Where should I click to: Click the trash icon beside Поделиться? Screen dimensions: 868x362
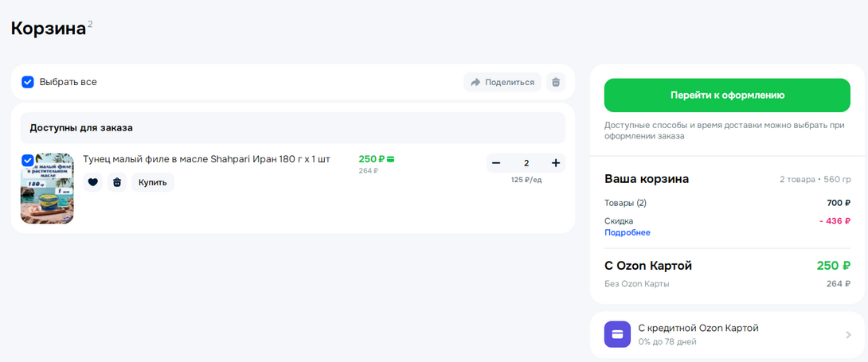point(556,82)
